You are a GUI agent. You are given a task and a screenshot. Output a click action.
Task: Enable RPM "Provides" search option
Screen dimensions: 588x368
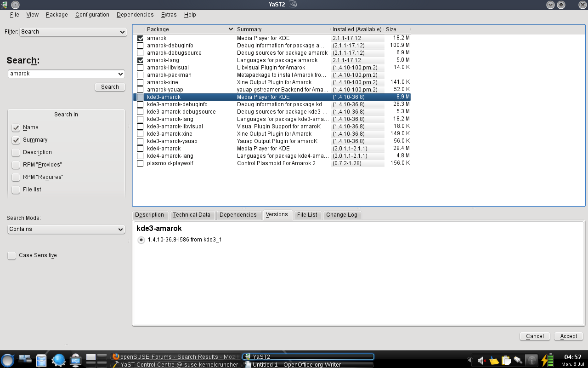point(16,165)
